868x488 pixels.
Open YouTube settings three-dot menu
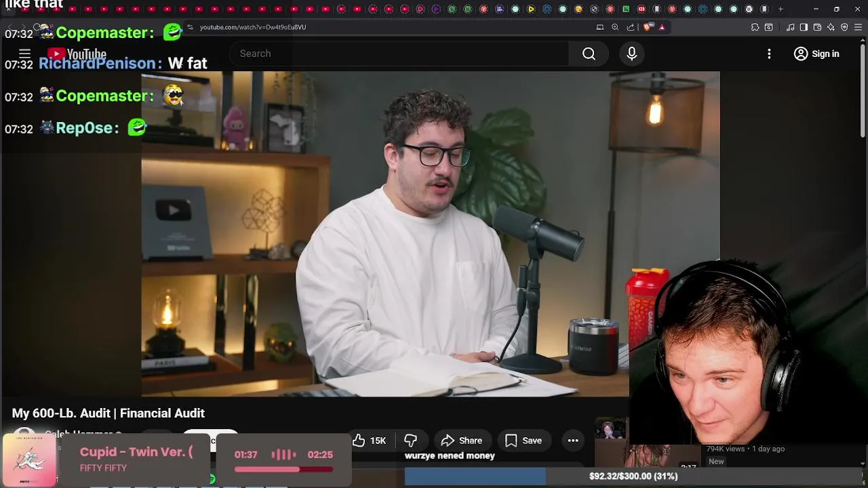(x=769, y=54)
